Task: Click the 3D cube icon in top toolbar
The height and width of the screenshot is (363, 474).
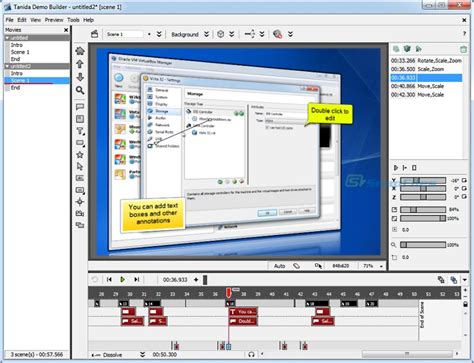Action: [x=220, y=34]
